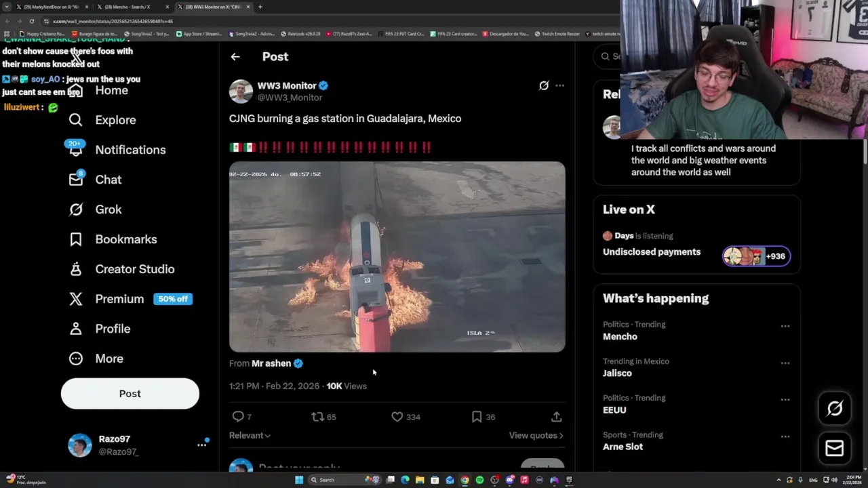
Task: Click the share upload icon on the post
Action: tap(556, 417)
